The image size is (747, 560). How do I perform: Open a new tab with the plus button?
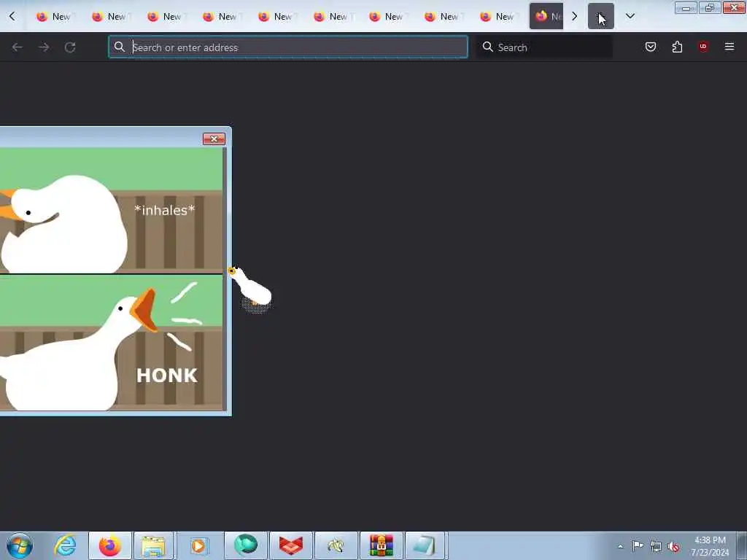click(600, 16)
